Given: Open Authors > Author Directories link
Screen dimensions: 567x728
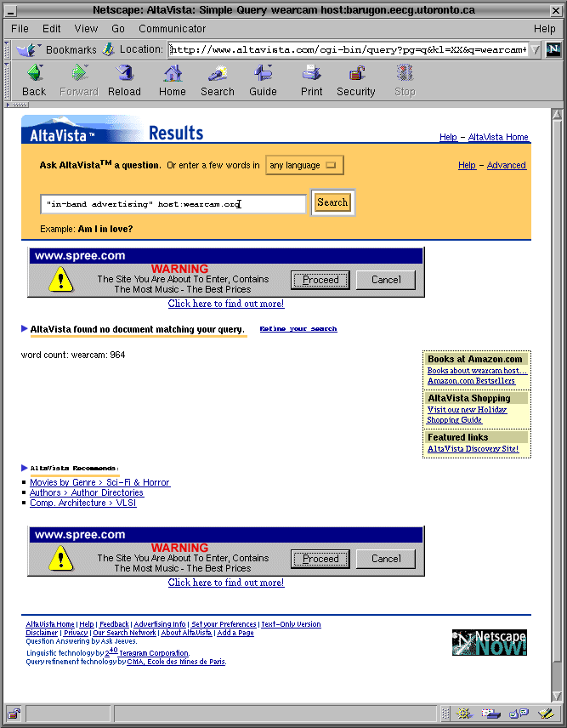Looking at the screenshot, I should (x=87, y=492).
